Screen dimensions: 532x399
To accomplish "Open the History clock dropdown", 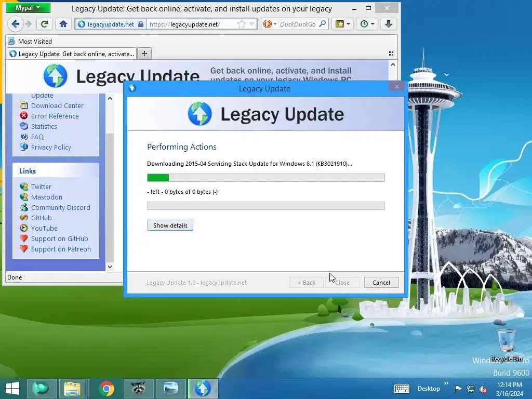I will 367,24.
